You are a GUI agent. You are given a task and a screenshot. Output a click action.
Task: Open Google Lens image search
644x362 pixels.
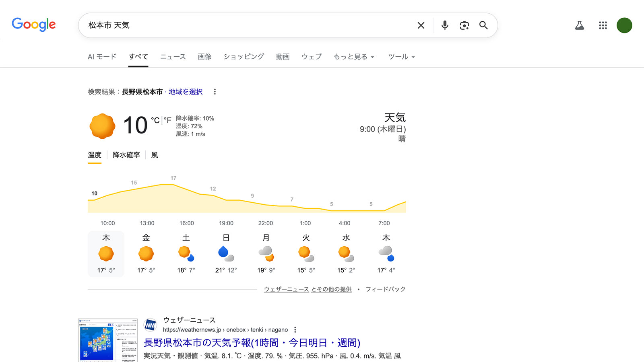point(464,25)
